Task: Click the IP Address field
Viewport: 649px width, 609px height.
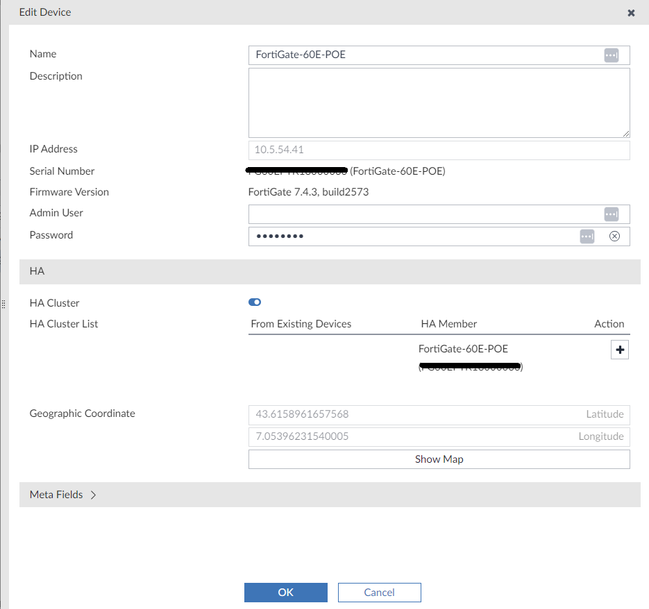Action: click(x=439, y=150)
